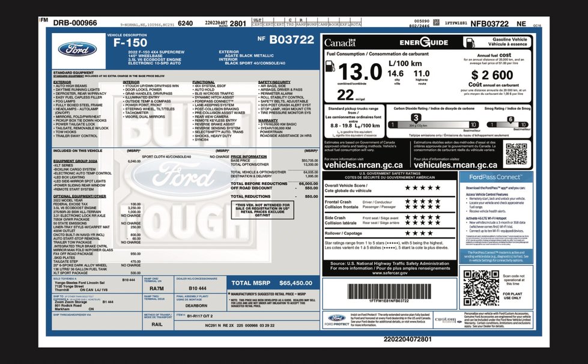588x364 pixels.
Task: Click the Side Crash front seat stars
Action: tap(422, 217)
